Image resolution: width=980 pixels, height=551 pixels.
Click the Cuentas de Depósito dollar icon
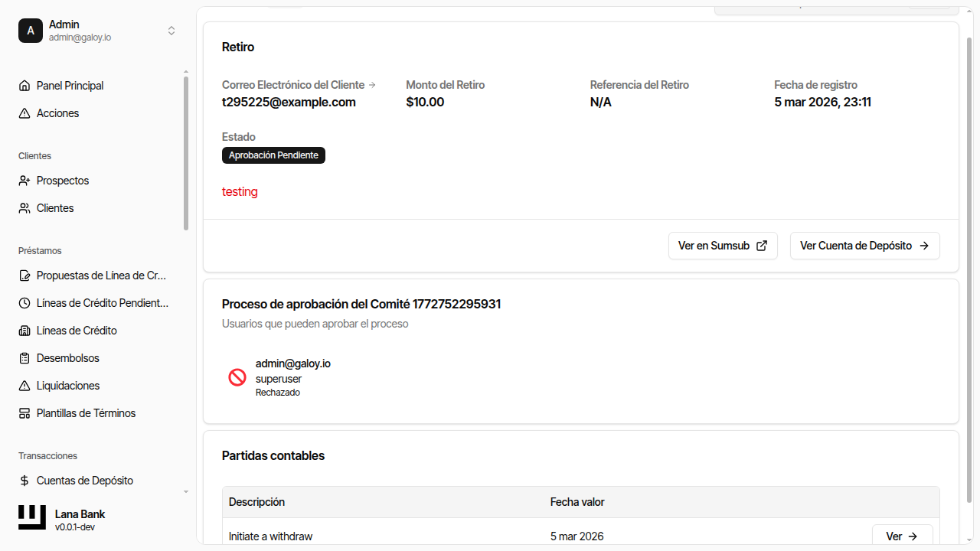(24, 481)
